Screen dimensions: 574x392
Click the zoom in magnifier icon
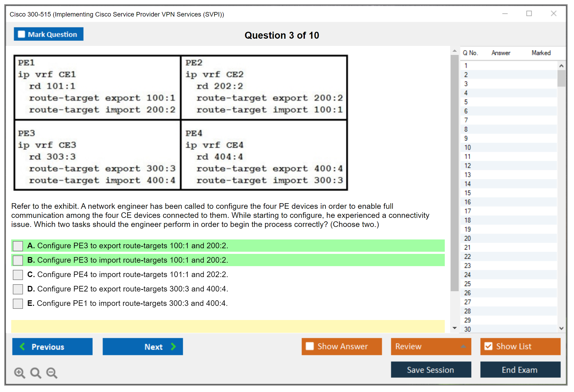click(19, 373)
